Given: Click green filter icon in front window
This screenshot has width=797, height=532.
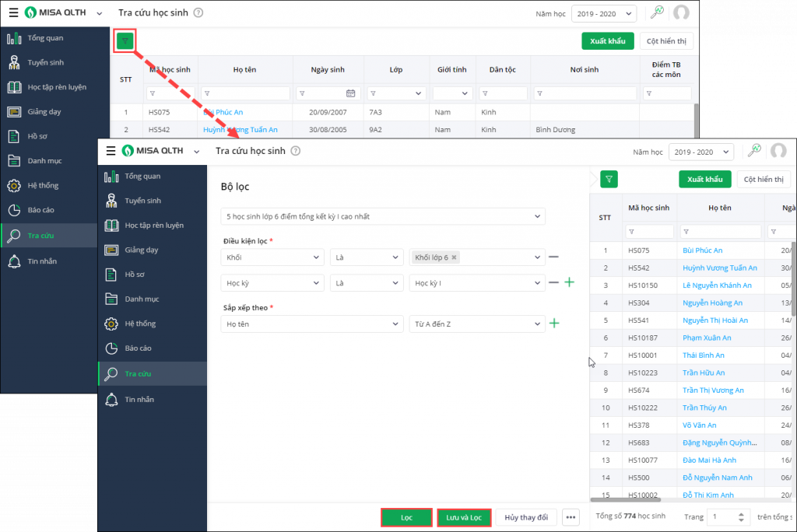Looking at the screenshot, I should (609, 179).
